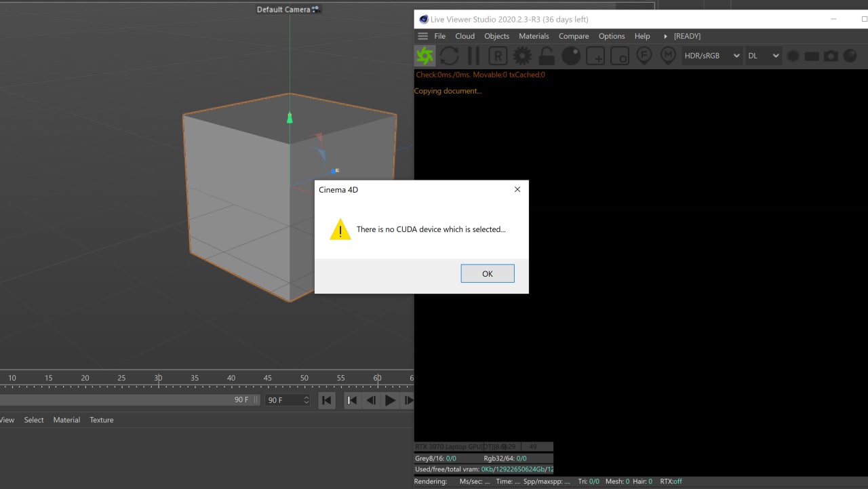Maximize the Live Viewer Studio window
Screen dimensions: 868x489
click(864, 19)
